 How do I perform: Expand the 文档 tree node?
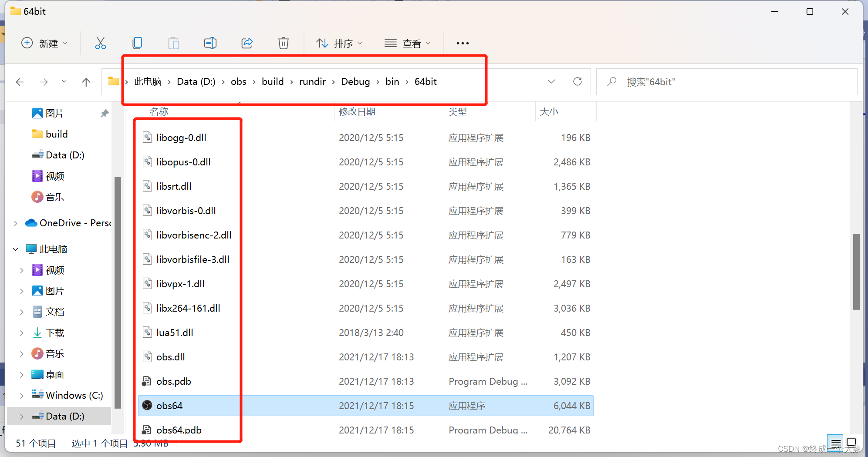click(x=22, y=312)
